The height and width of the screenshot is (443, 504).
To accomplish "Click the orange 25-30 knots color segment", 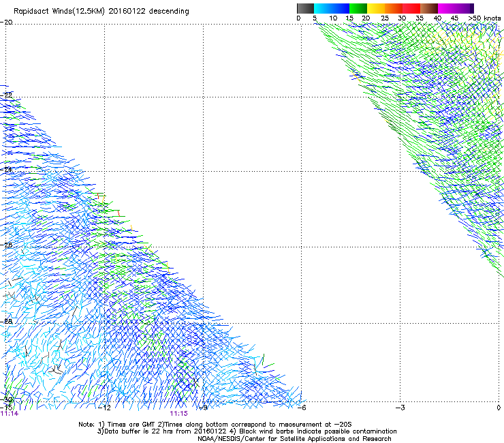I will point(394,8).
